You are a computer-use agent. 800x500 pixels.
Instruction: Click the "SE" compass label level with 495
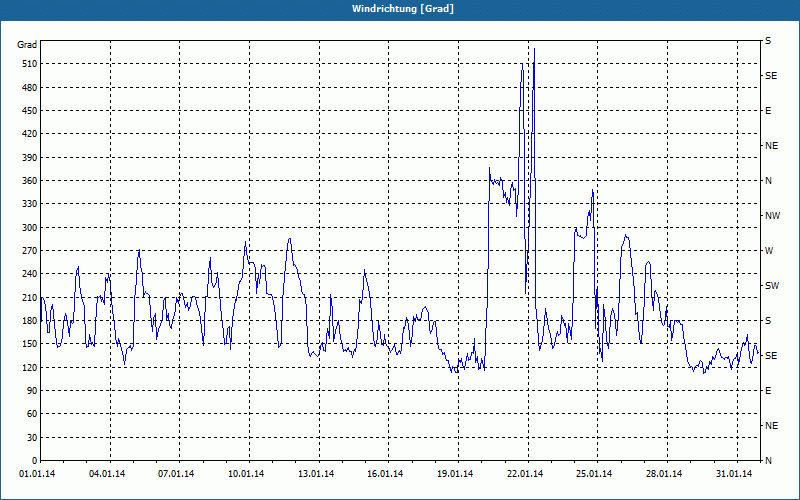pyautogui.click(x=771, y=76)
